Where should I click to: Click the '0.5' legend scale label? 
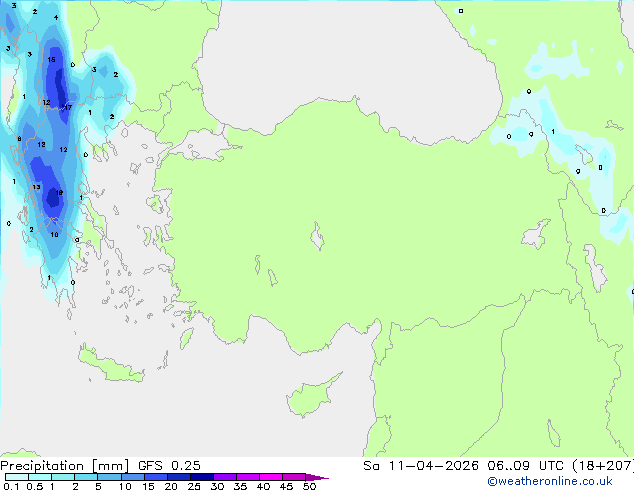click(x=35, y=486)
